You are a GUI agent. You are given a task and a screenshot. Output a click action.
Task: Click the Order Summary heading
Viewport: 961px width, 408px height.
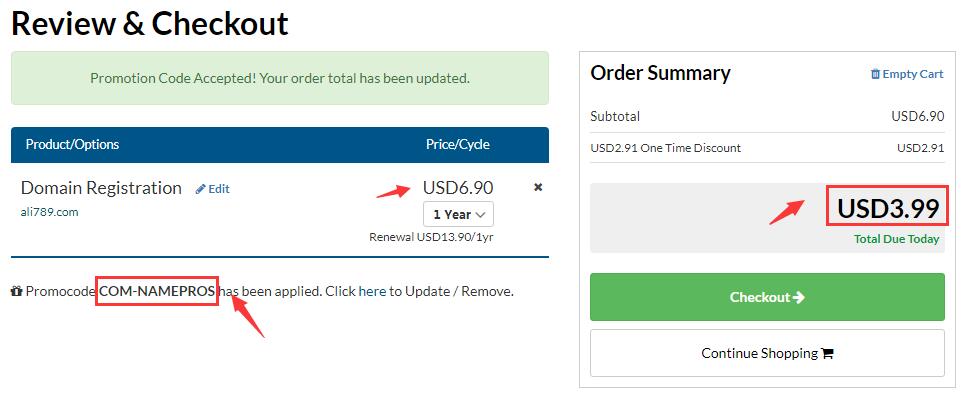(660, 73)
